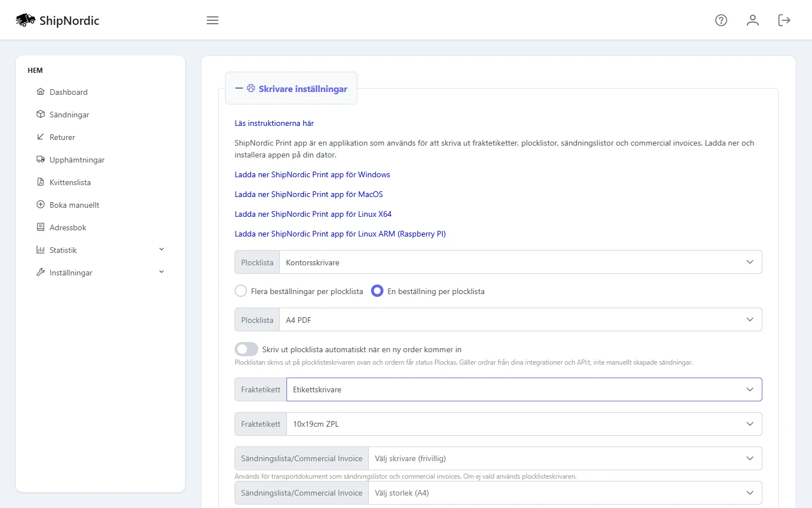The image size is (812, 508).
Task: Open the help question mark icon
Action: click(721, 20)
